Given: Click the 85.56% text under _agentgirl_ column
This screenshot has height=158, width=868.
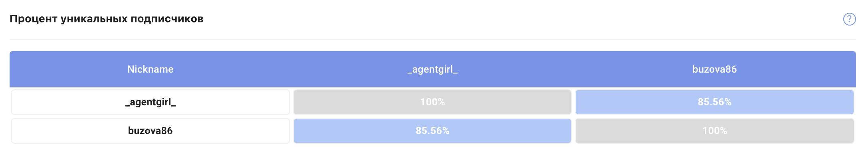Looking at the screenshot, I should pyautogui.click(x=432, y=131).
